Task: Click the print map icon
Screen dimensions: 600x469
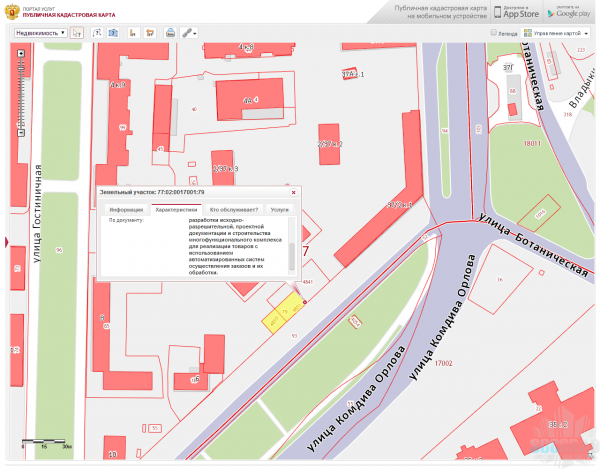Action: (x=170, y=33)
